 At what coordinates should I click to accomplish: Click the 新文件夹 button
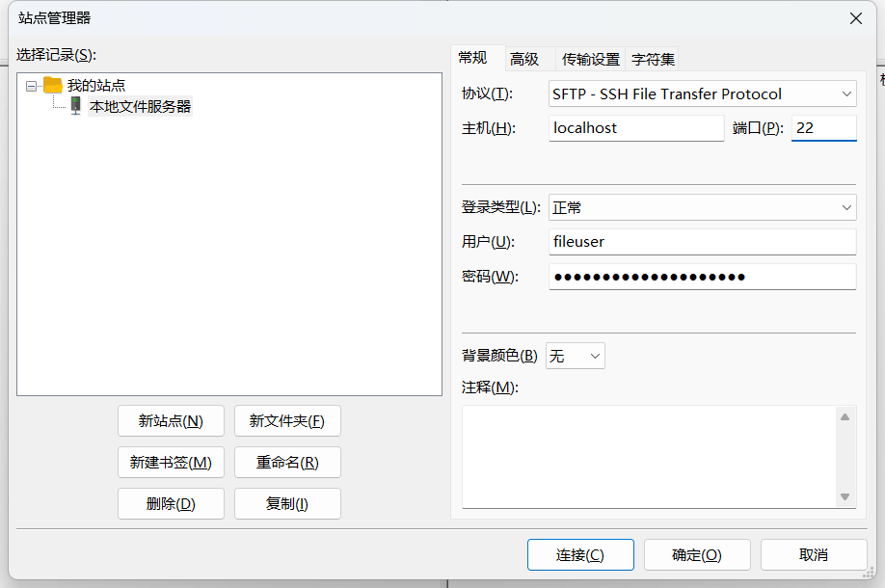(x=287, y=420)
